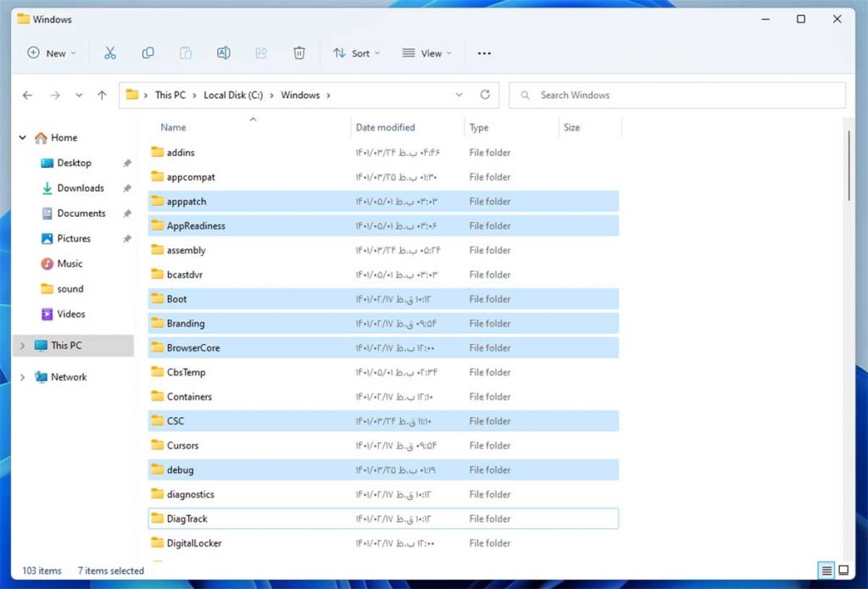Open the New item dropdown
The image size is (868, 589).
tap(52, 53)
